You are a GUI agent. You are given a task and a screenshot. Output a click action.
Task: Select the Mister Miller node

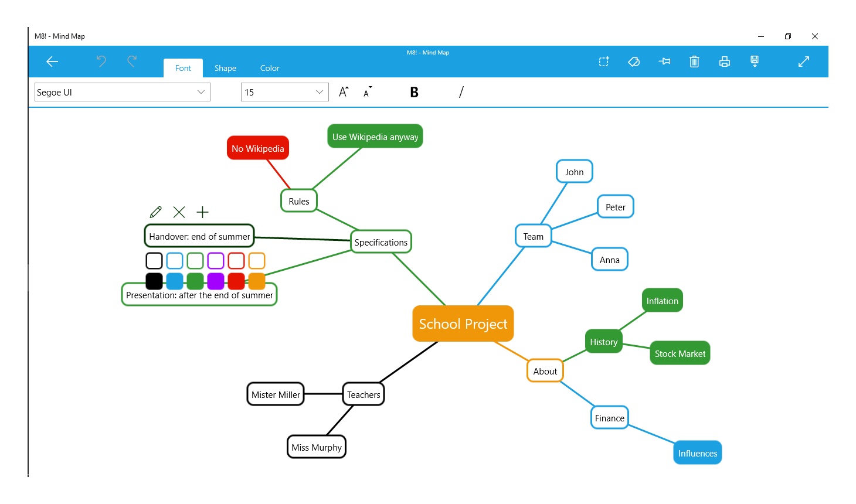tap(276, 394)
